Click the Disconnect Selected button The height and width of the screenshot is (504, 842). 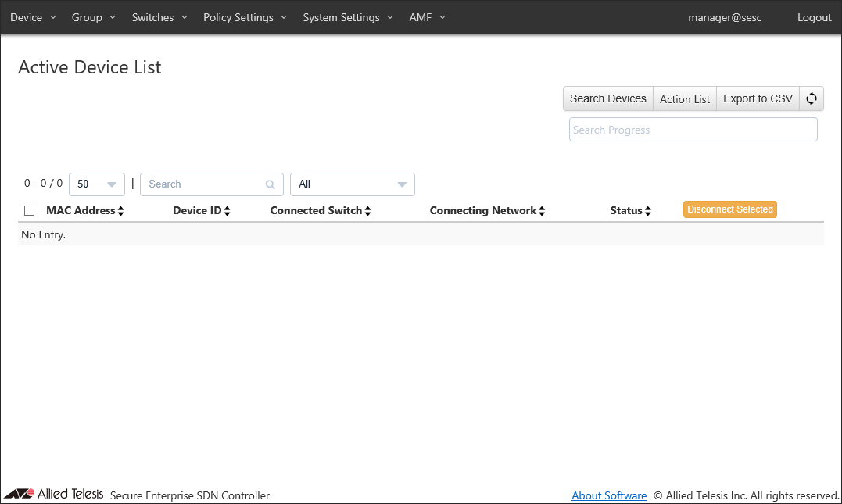tap(729, 209)
